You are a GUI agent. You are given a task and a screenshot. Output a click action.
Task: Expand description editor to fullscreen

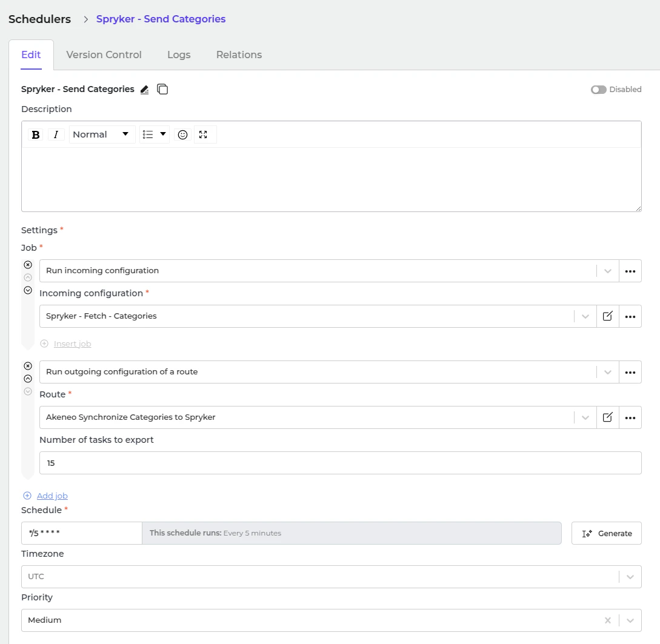(203, 134)
